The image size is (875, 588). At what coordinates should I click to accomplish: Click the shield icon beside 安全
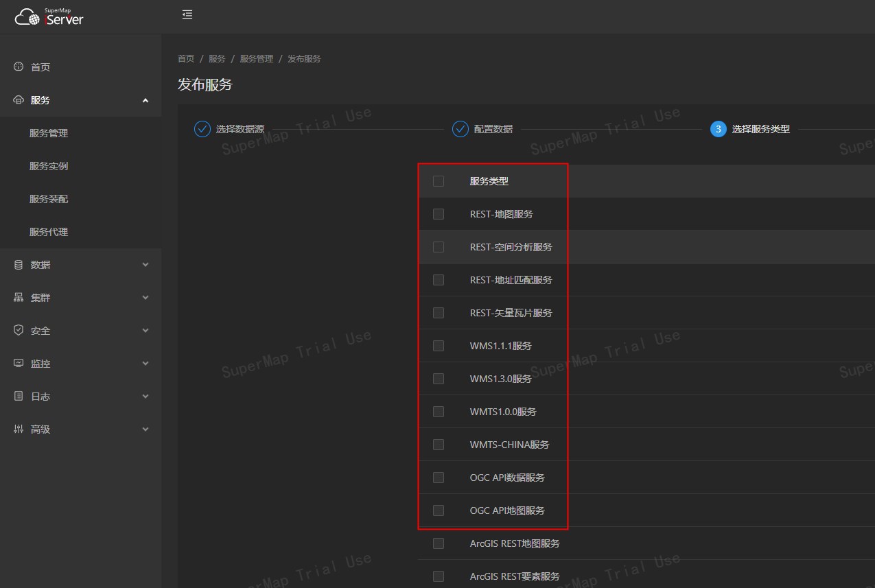19,330
